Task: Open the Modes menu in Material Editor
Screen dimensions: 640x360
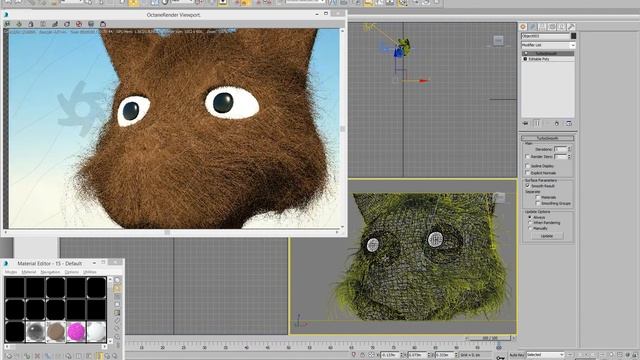Action: click(x=11, y=272)
